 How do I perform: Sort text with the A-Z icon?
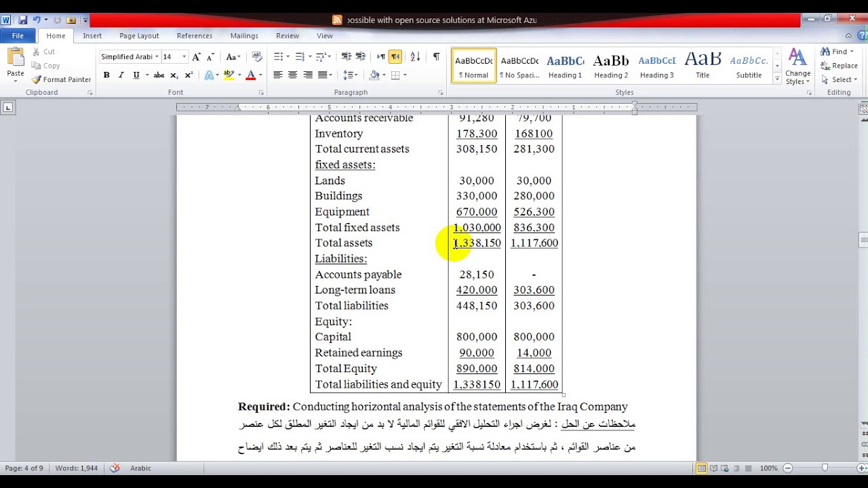point(416,57)
